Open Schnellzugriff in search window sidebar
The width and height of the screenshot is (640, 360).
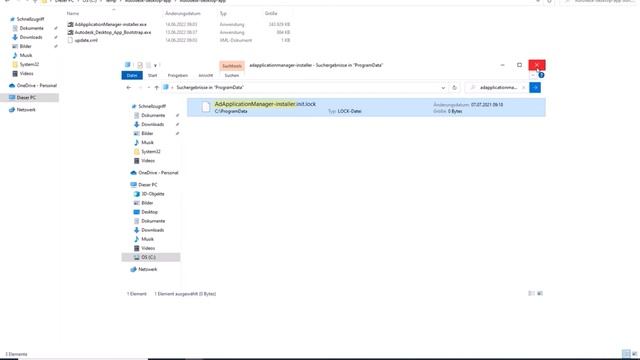[152, 106]
